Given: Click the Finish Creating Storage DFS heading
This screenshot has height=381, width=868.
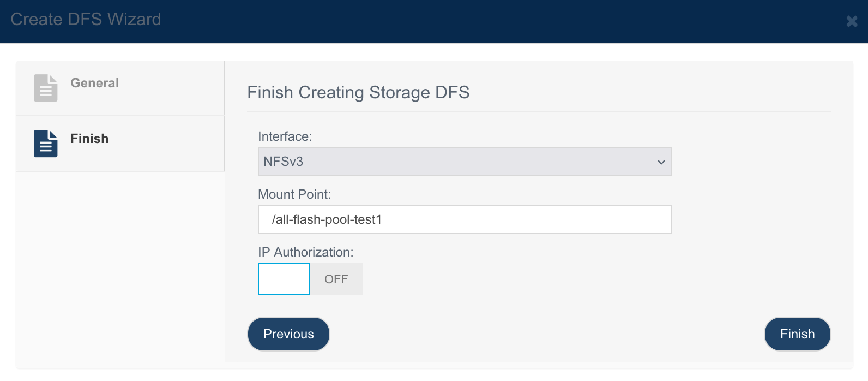Looking at the screenshot, I should pyautogui.click(x=358, y=92).
